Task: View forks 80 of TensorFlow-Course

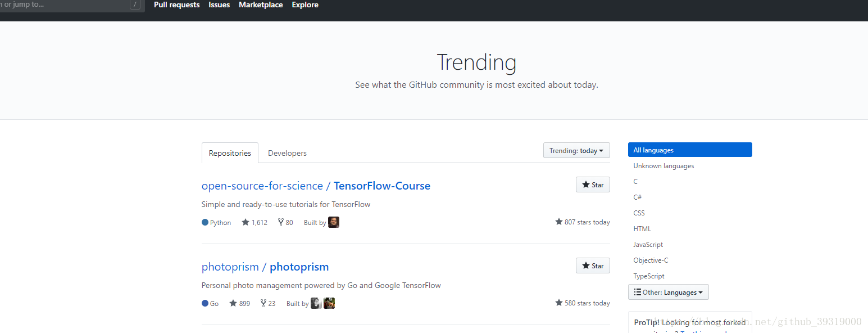Action: (x=285, y=222)
